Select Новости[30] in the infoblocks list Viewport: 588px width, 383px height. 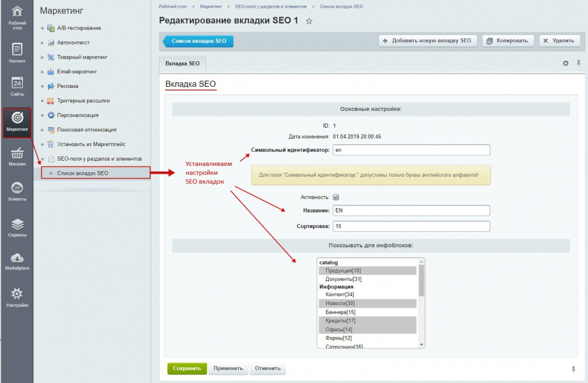click(341, 303)
